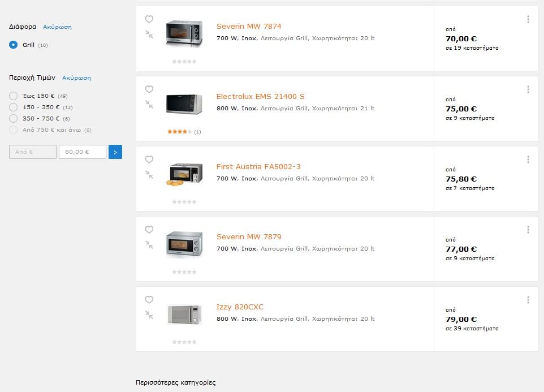This screenshot has width=544, height=392.
Task: Click compare arrows icon for Severin MW 7874
Action: tap(149, 34)
